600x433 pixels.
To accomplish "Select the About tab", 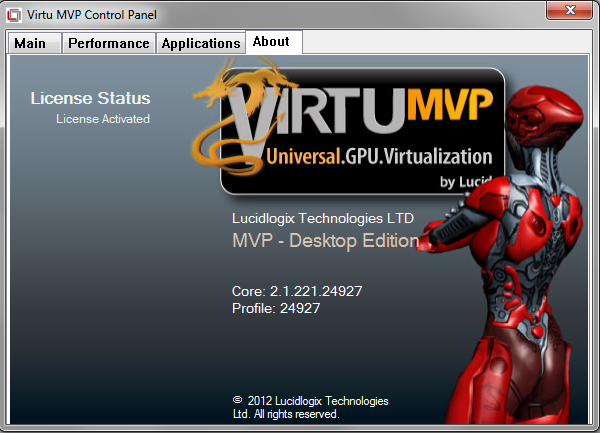I will pyautogui.click(x=274, y=42).
